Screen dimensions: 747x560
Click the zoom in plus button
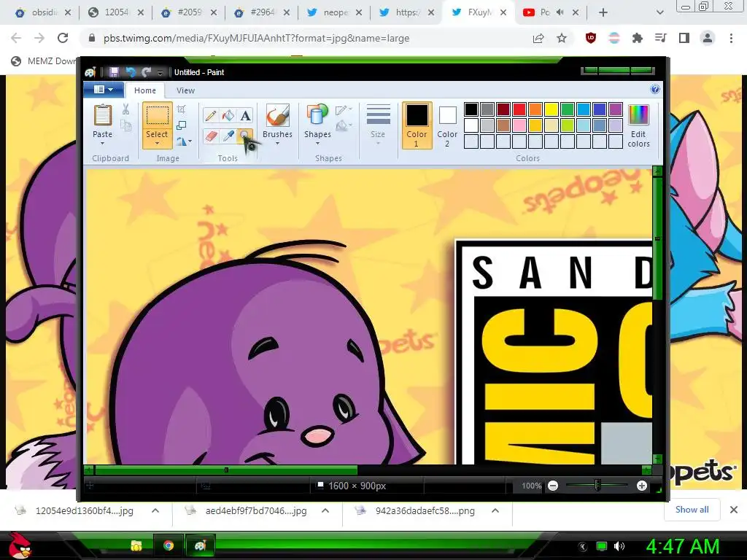pyautogui.click(x=642, y=486)
